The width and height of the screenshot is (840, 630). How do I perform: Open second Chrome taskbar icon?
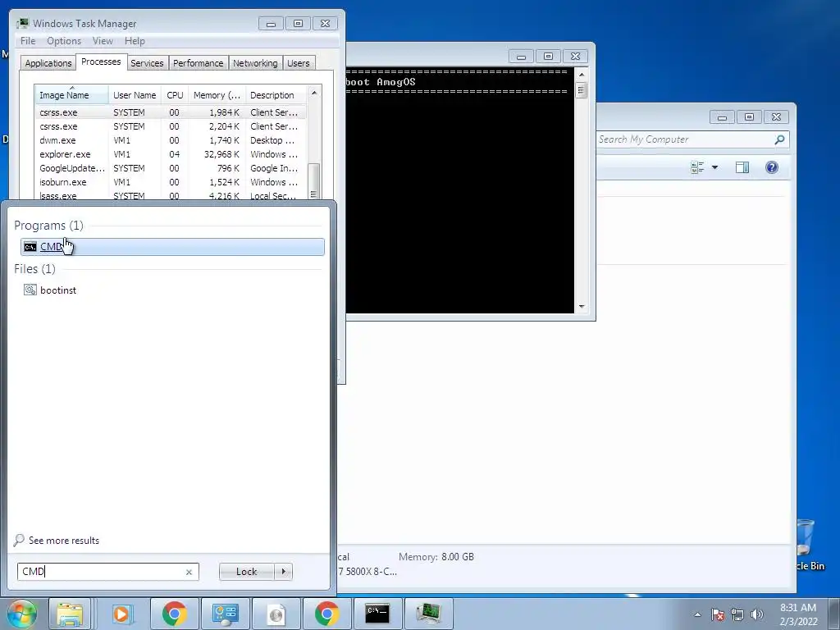click(x=326, y=614)
